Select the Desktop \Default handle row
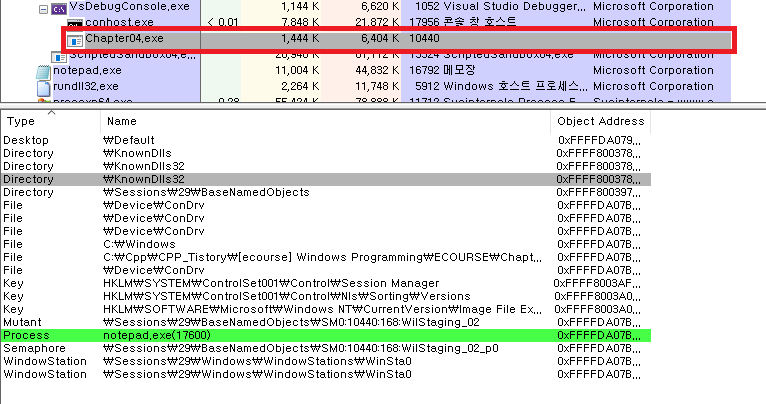 tap(326, 140)
